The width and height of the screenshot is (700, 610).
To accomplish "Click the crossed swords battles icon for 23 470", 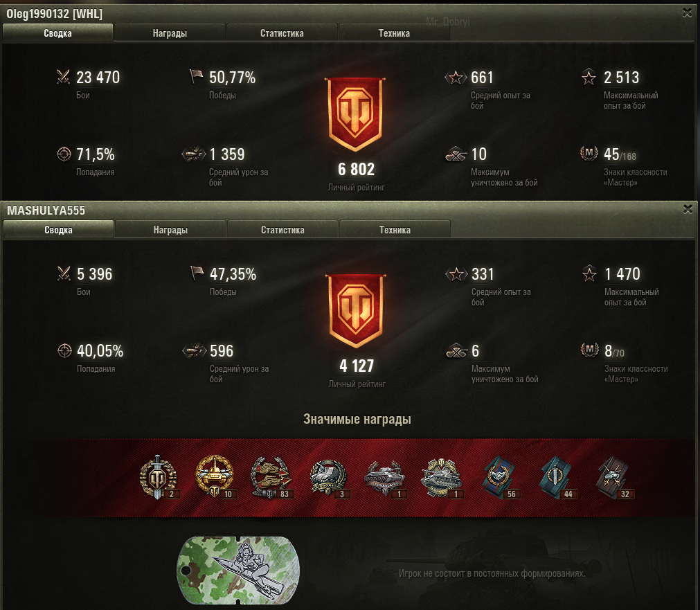I will [x=64, y=77].
